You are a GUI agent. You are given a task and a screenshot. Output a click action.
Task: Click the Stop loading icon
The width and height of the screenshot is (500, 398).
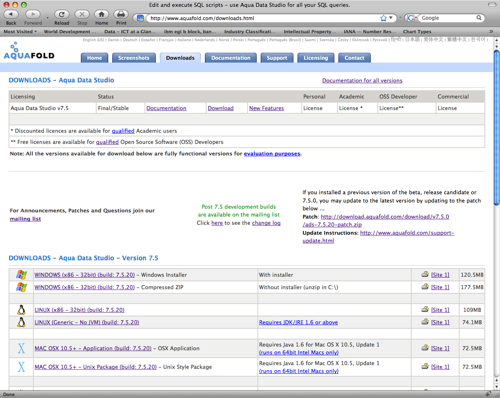tap(82, 14)
